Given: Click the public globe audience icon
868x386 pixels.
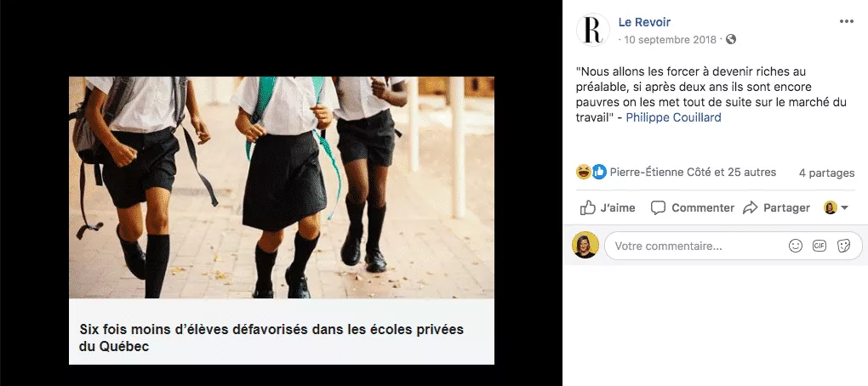Looking at the screenshot, I should pos(731,39).
